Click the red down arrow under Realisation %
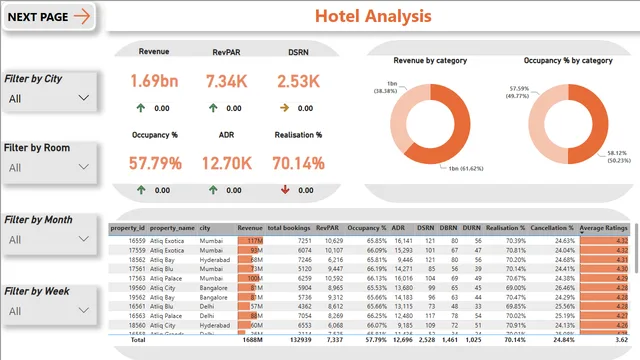Image resolution: width=640 pixels, height=360 pixels. point(285,189)
